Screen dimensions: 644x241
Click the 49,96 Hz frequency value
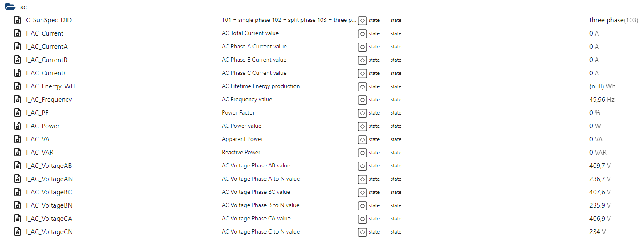pos(602,99)
